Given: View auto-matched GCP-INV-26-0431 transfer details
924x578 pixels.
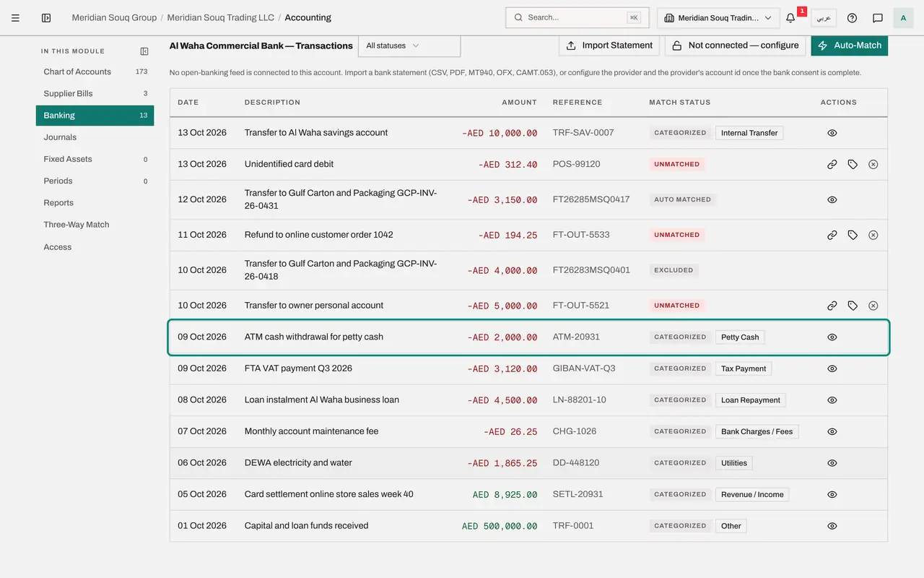Looking at the screenshot, I should coord(832,199).
